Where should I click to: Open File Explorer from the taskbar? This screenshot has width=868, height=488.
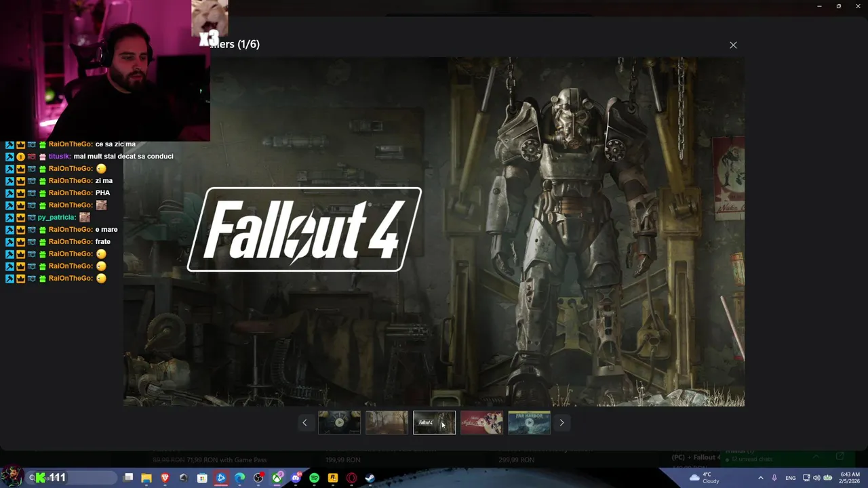(x=146, y=478)
